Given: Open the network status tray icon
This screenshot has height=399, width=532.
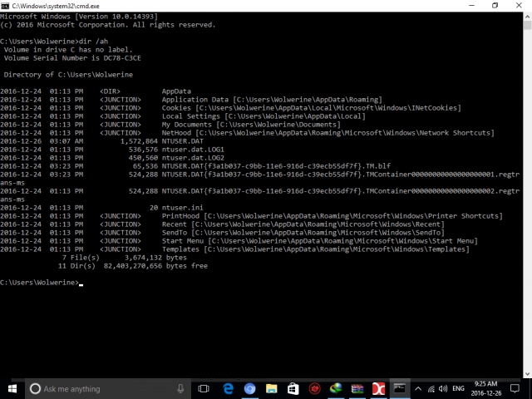Looking at the screenshot, I should click(x=432, y=388).
